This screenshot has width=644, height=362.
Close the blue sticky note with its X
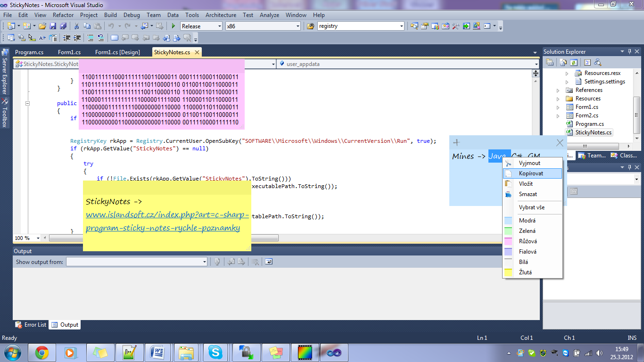[560, 143]
